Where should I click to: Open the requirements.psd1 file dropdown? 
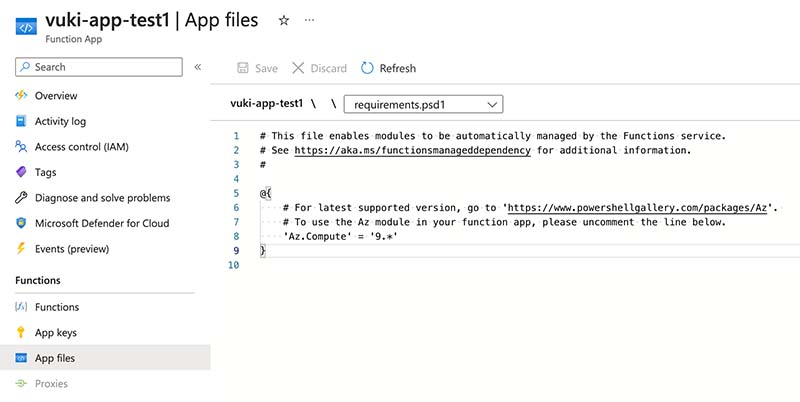(423, 105)
